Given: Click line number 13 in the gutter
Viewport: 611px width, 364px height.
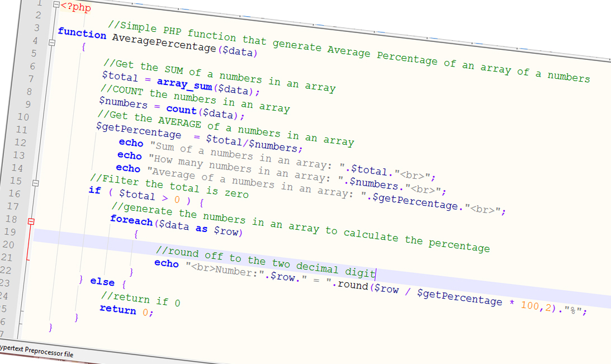Looking at the screenshot, I should click(18, 155).
